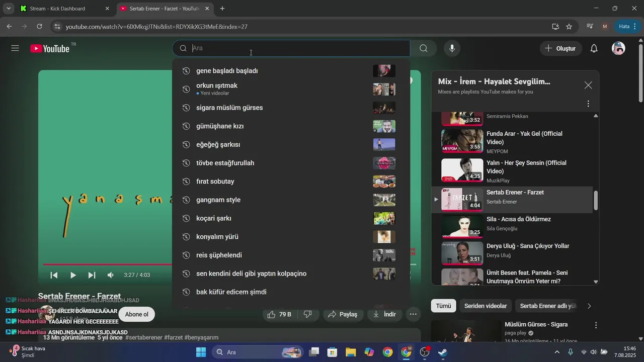644x362 pixels.
Task: Open the YouTube account avatar menu
Action: click(x=618, y=48)
